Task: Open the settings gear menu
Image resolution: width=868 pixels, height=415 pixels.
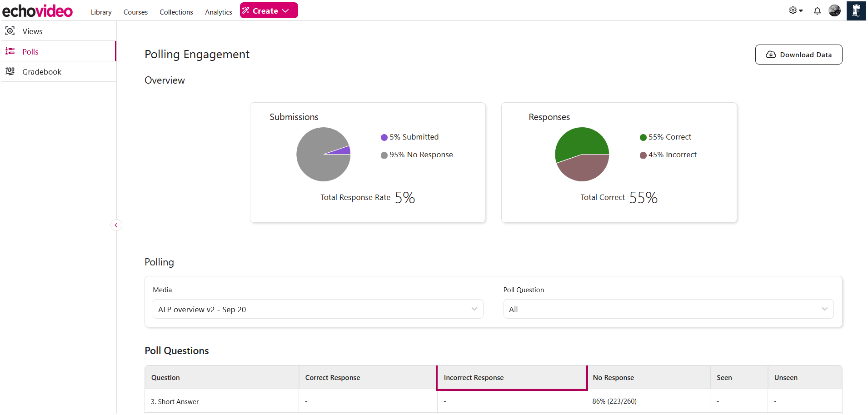Action: [x=795, y=10]
